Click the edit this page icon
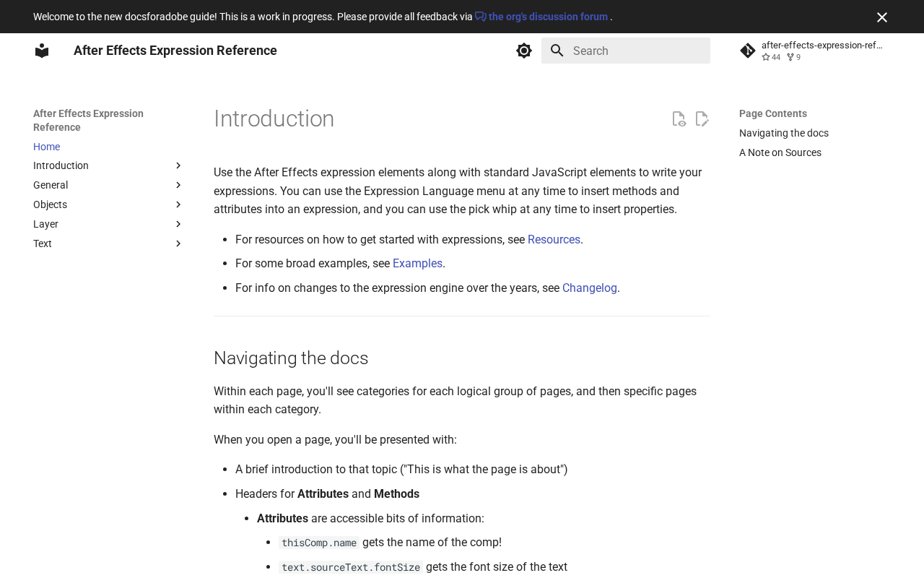The height and width of the screenshot is (578, 924). click(x=702, y=119)
